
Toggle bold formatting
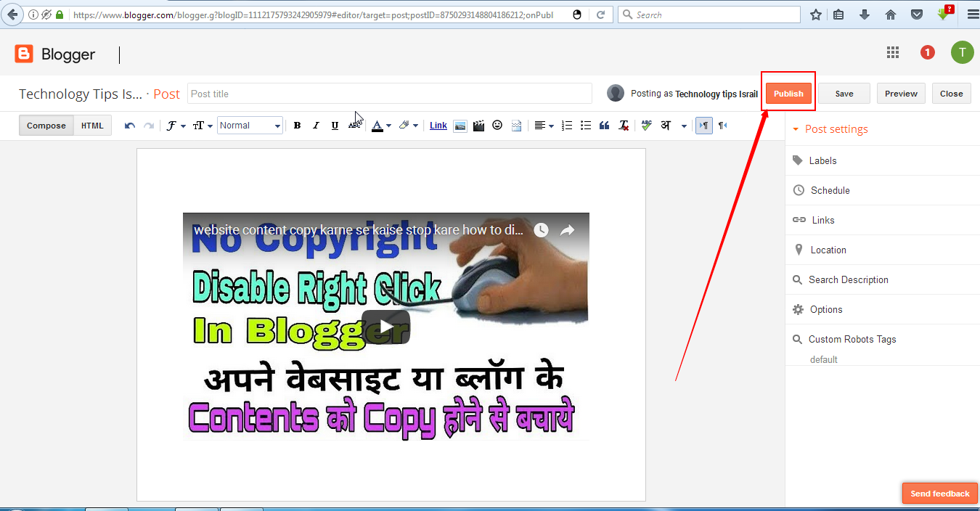coord(297,126)
